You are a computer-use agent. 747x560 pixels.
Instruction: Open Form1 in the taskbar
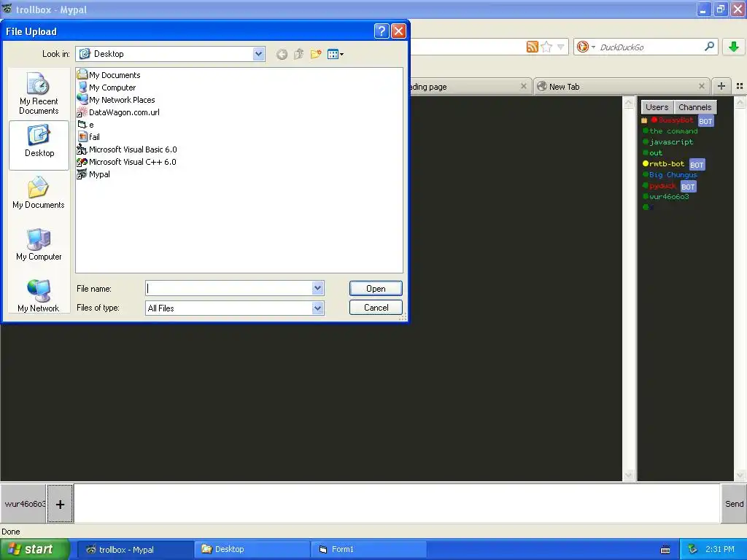[368, 550]
